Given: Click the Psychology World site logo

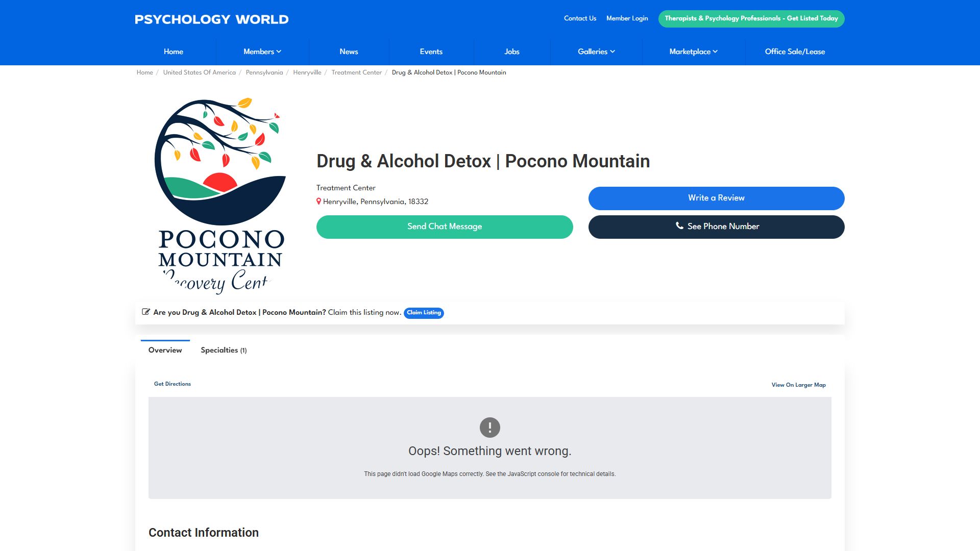Looking at the screenshot, I should click(x=212, y=19).
